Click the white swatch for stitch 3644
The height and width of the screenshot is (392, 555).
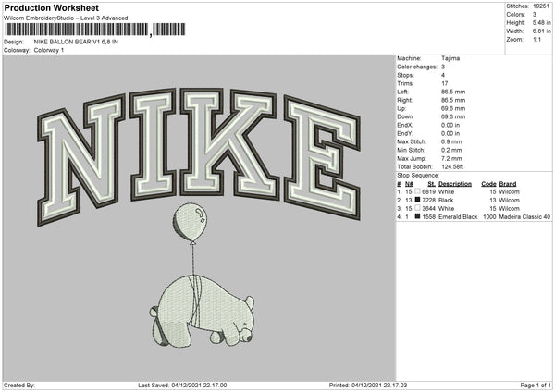[418, 208]
